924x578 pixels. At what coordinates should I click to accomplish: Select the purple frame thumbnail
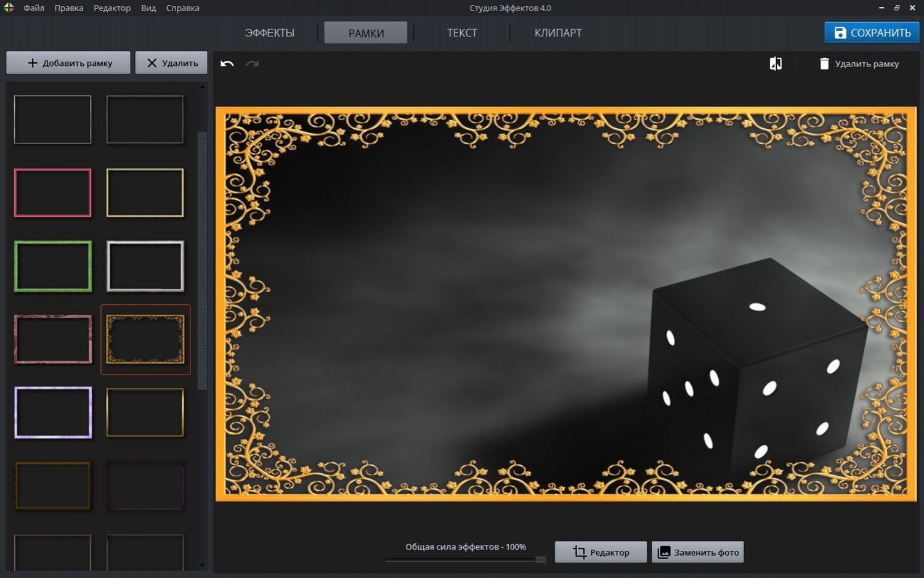pyautogui.click(x=52, y=412)
